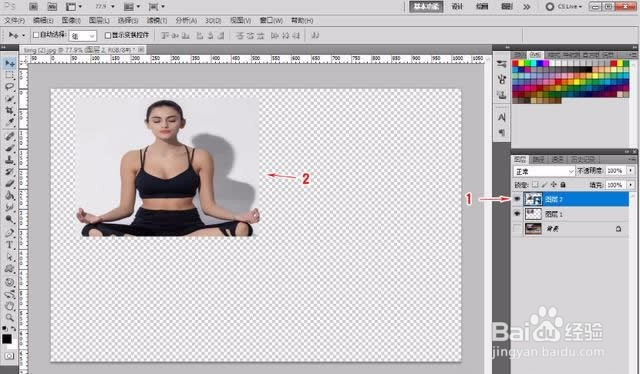Select the Hand tool
This screenshot has width=640, height=374.
pos(10,306)
